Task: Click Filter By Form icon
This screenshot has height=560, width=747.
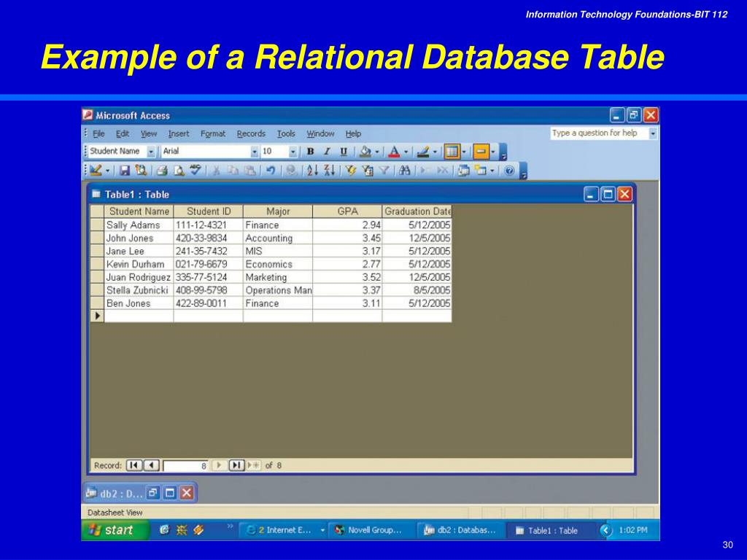Action: point(368,170)
